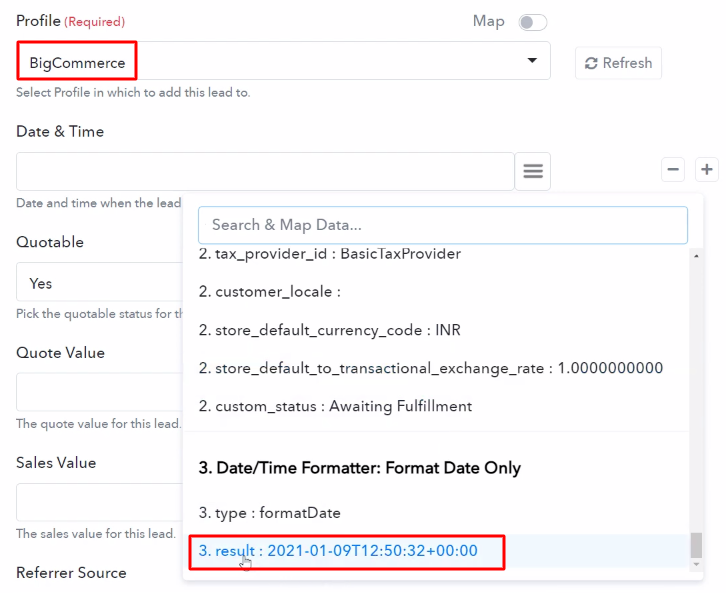This screenshot has width=726, height=593.
Task: Select 3. type : formatDate entry
Action: (x=269, y=513)
